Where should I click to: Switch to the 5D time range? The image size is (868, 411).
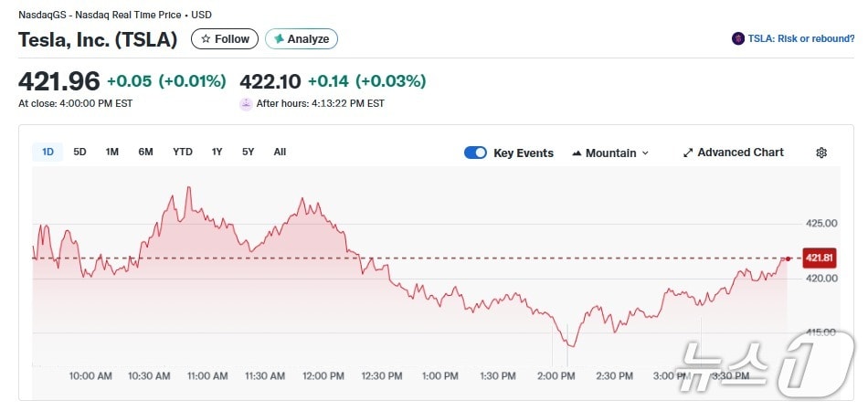coord(79,152)
